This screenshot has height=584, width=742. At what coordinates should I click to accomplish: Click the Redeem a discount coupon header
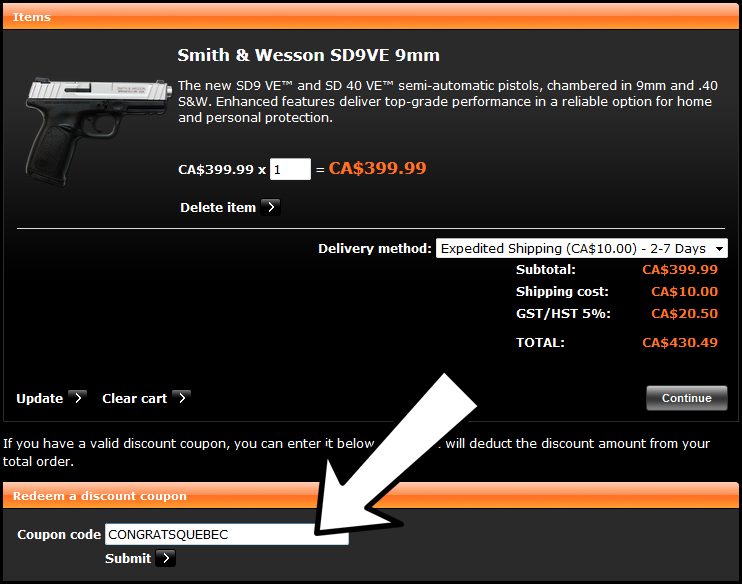point(371,496)
